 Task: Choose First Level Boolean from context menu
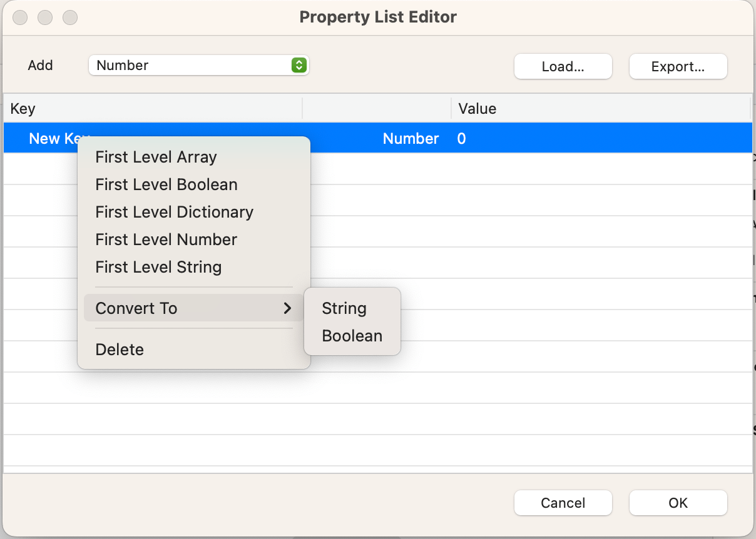point(166,184)
